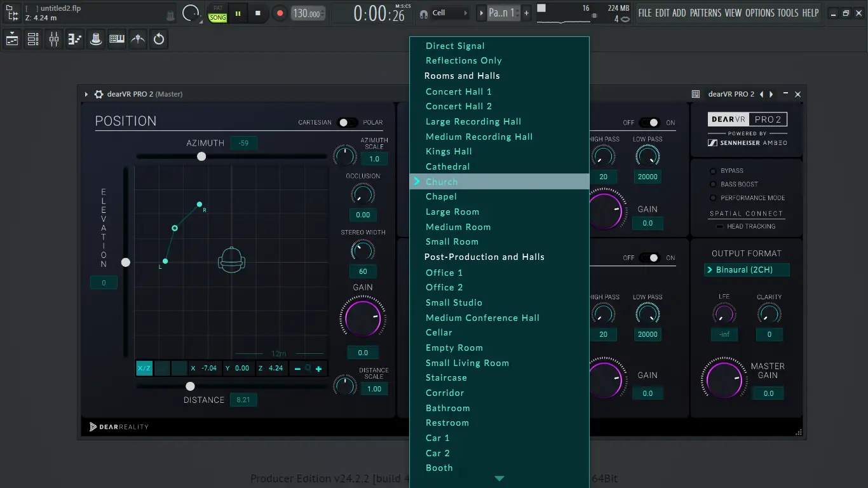Click the Master Gain knob

[x=724, y=381]
